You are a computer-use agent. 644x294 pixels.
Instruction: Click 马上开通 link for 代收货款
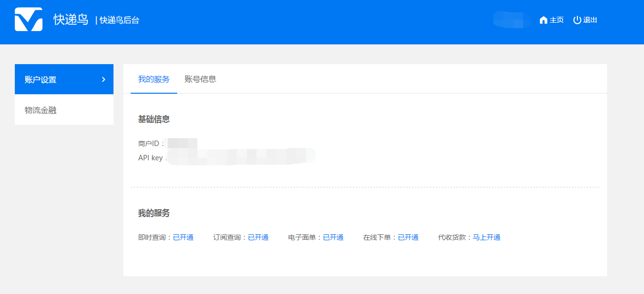[x=487, y=237]
